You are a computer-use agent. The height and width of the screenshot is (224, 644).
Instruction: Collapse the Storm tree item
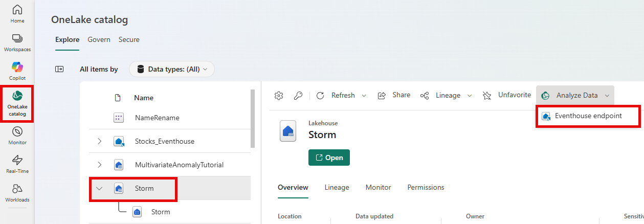pyautogui.click(x=99, y=188)
